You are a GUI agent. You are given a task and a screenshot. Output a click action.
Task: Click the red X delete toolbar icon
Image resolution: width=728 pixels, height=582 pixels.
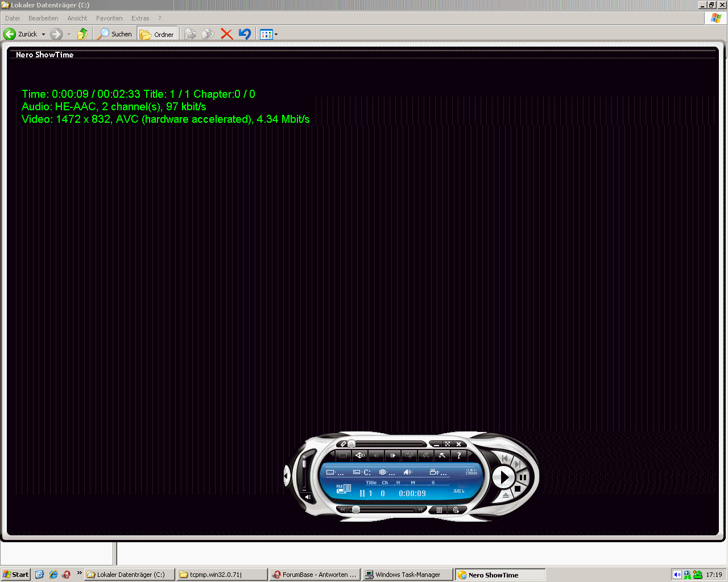pyautogui.click(x=226, y=34)
